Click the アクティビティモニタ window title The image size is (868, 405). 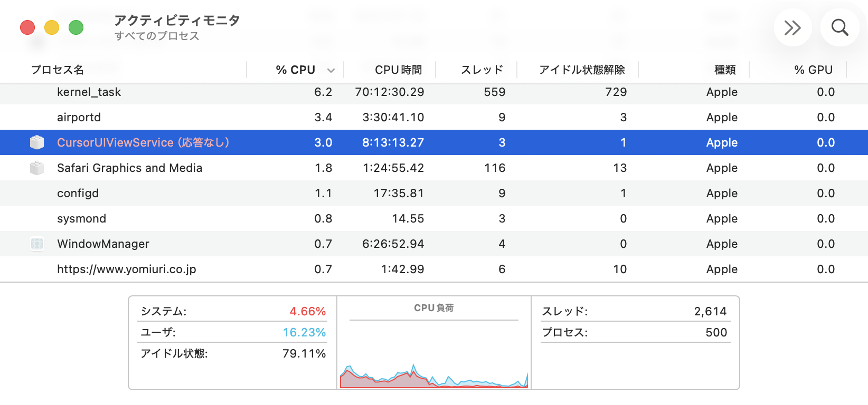tap(177, 20)
